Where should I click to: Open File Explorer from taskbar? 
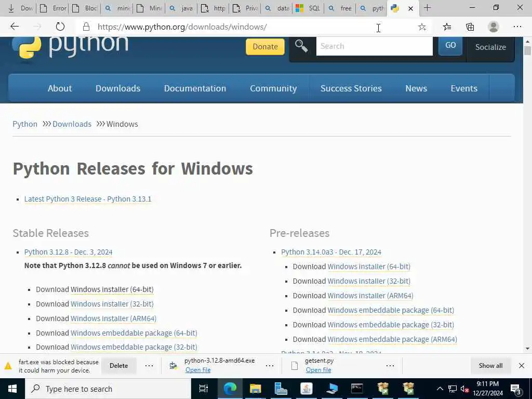coord(255,389)
